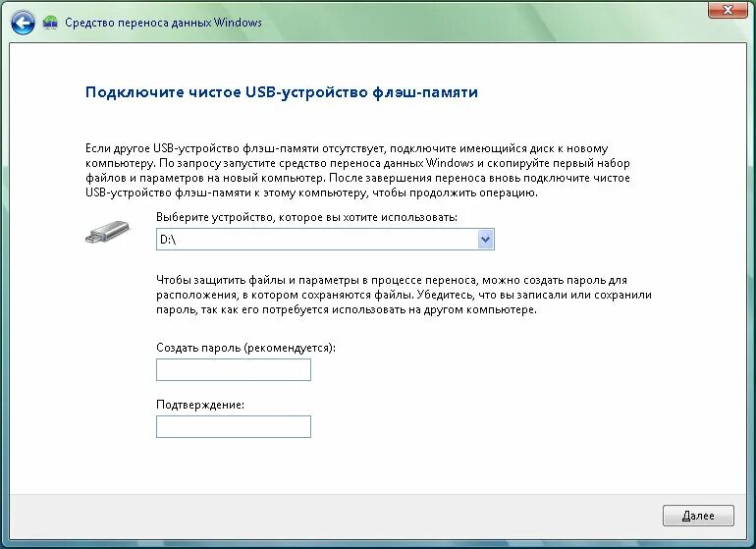The height and width of the screenshot is (549, 756).
Task: Select the D:\ drive combo box
Action: pyautogui.click(x=325, y=240)
